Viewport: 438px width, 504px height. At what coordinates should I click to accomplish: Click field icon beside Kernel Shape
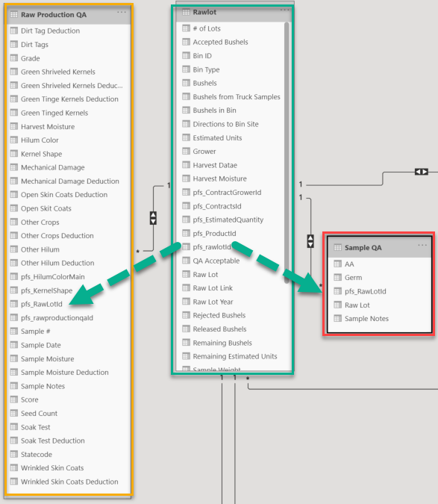pyautogui.click(x=14, y=154)
